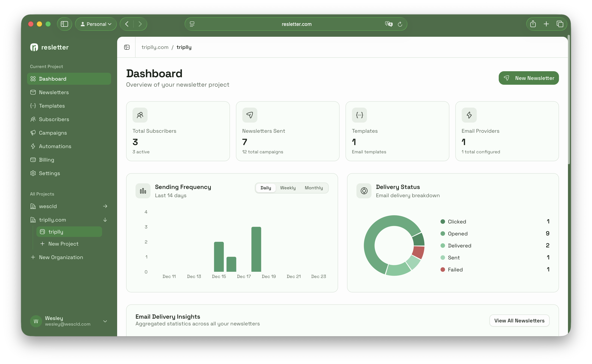Viewport: 592px width, 364px height.
Task: Open triplly.com breadcrumb link
Action: [155, 47]
